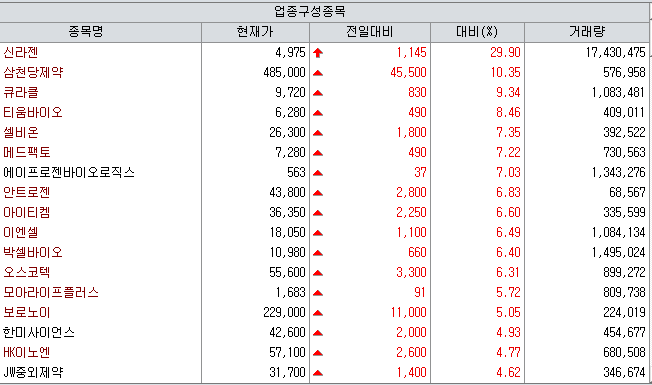Sort by 전일대비 column header
Image resolution: width=652 pixels, height=385 pixels.
(x=370, y=32)
